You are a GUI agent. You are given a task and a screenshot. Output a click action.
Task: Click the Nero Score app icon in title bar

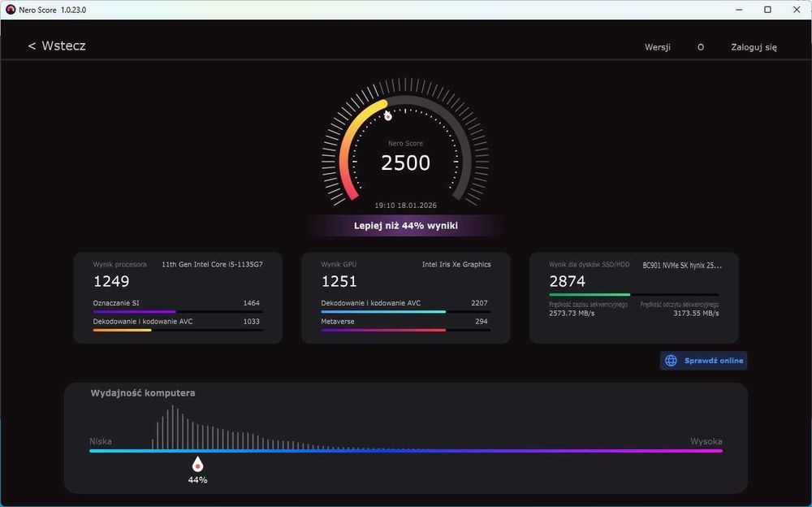coord(11,10)
